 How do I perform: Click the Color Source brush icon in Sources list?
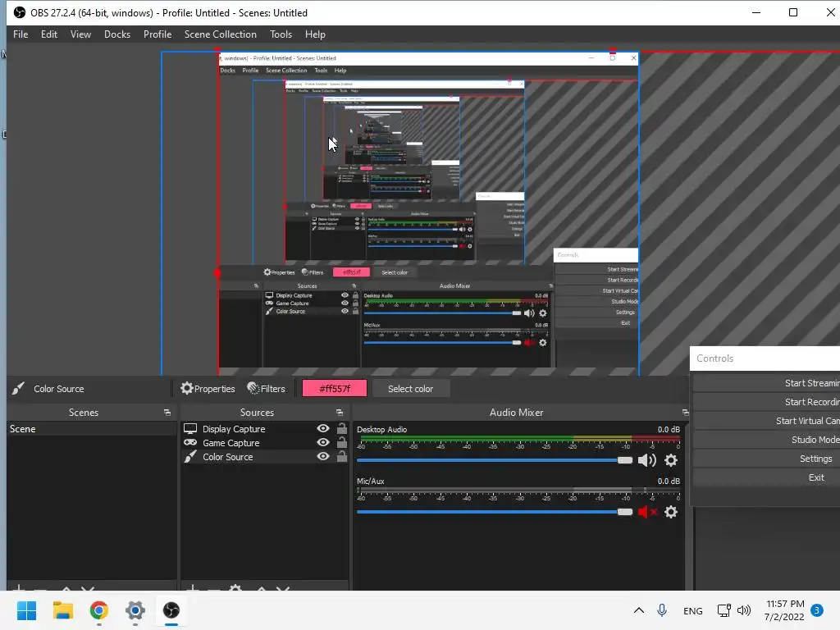(x=190, y=456)
